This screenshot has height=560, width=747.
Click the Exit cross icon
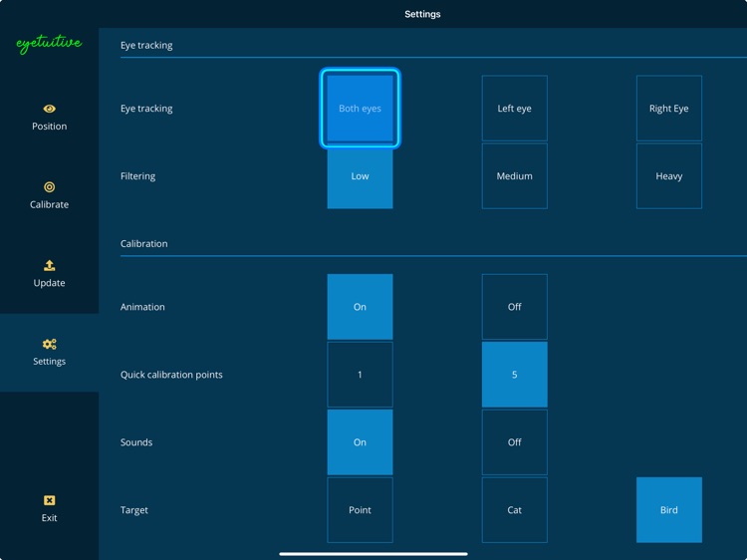(x=49, y=500)
